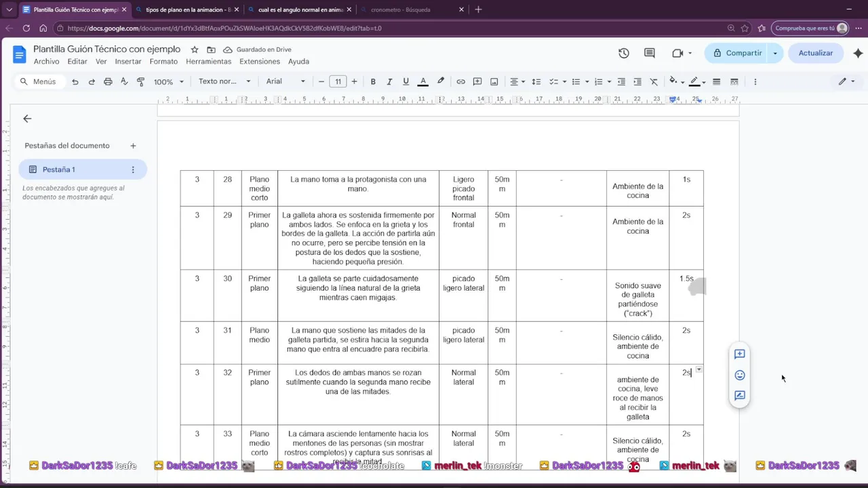Open the Gemini sparkle icon

coord(858,53)
